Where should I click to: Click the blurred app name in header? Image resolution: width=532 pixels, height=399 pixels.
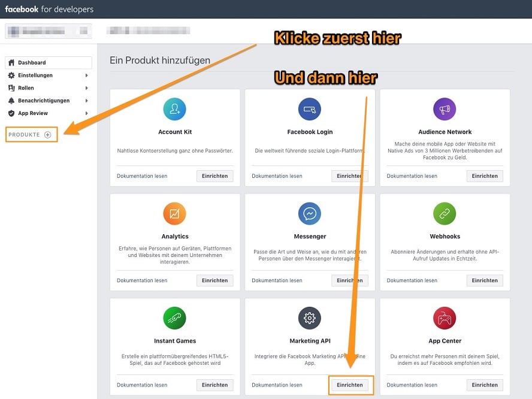pyautogui.click(x=148, y=31)
